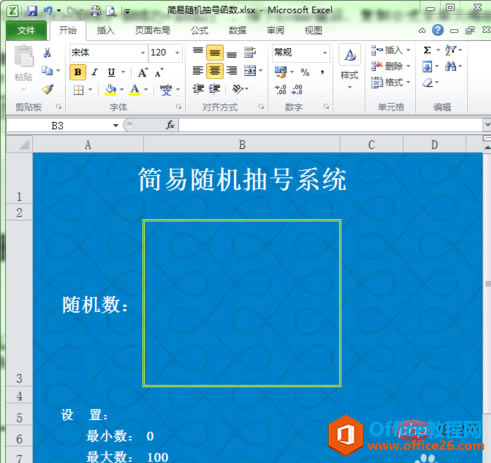This screenshot has height=463, width=491.
Task: Click the Copy icon in clipboard group
Action: click(47, 70)
